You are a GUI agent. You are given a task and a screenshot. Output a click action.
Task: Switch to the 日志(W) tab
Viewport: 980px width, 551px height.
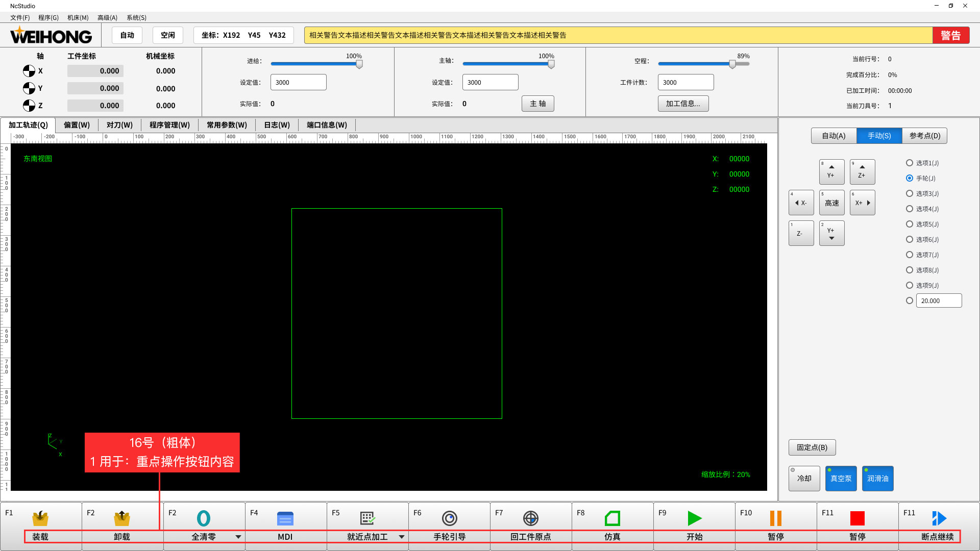pyautogui.click(x=277, y=125)
